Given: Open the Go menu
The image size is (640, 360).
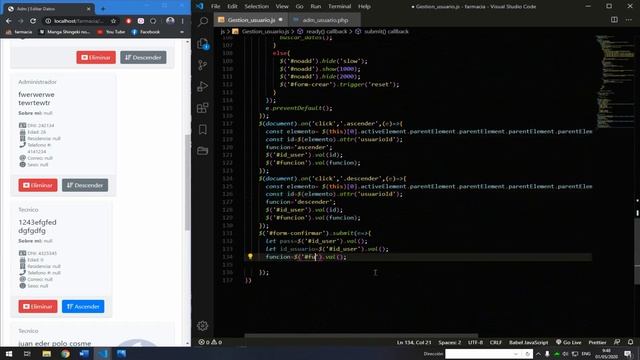Looking at the screenshot, I should (300, 7).
